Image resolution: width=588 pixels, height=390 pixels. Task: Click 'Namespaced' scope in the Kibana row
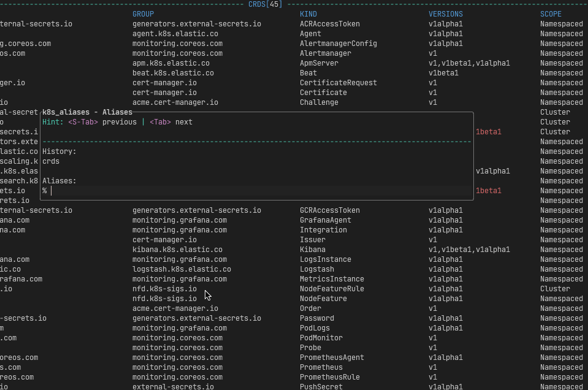click(562, 250)
